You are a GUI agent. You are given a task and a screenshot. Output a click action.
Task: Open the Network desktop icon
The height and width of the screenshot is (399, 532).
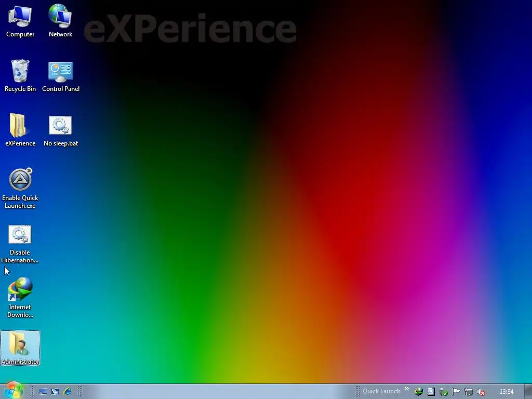click(x=60, y=20)
